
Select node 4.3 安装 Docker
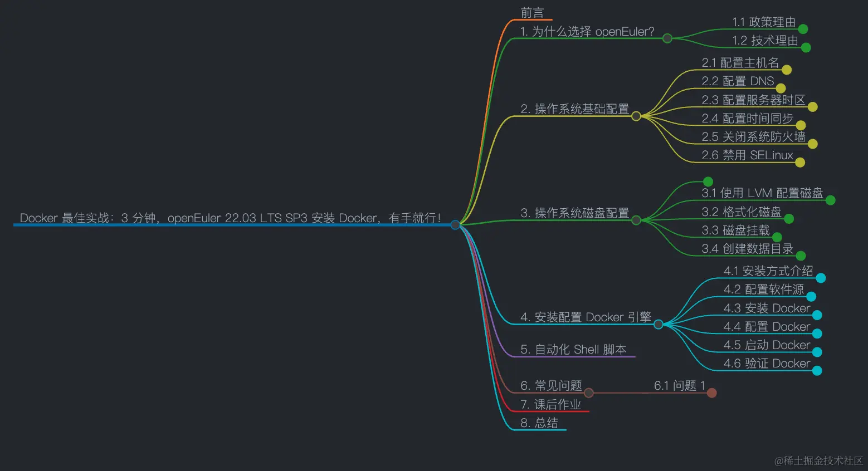click(x=767, y=308)
